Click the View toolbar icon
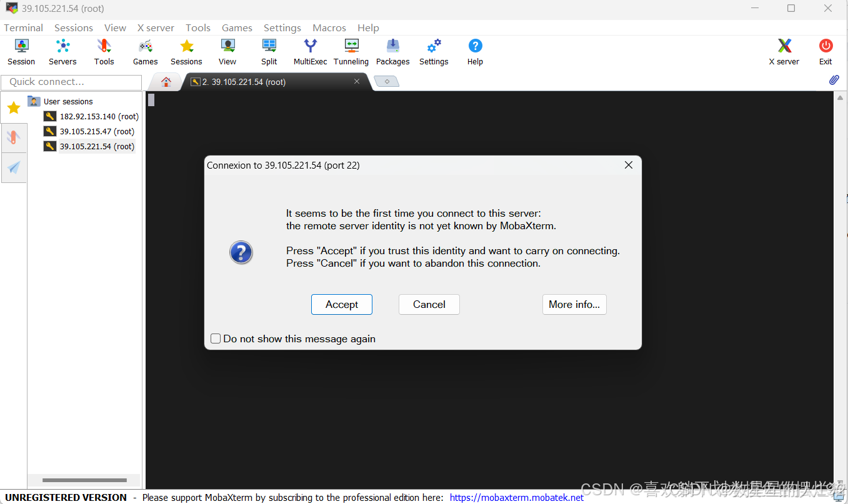Screen dimensions: 848x504 tap(227, 52)
